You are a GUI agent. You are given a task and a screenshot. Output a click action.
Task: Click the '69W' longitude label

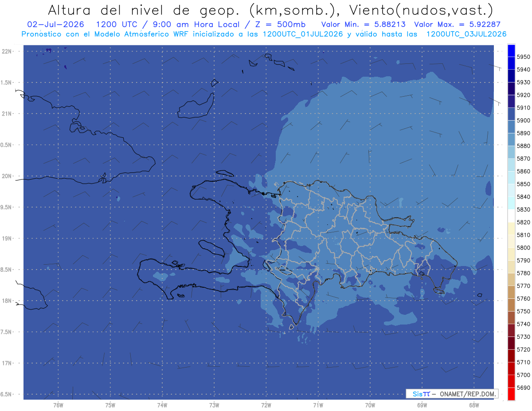422,405
